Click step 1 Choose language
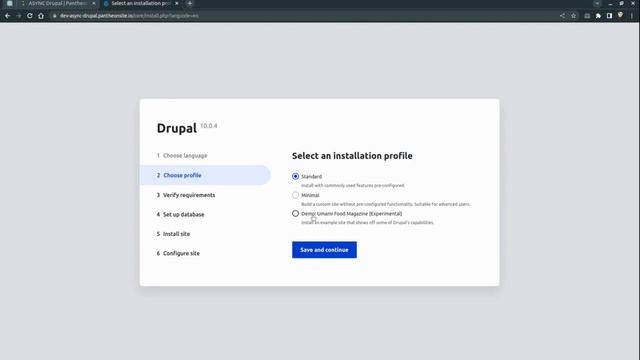The height and width of the screenshot is (360, 640). [182, 156]
